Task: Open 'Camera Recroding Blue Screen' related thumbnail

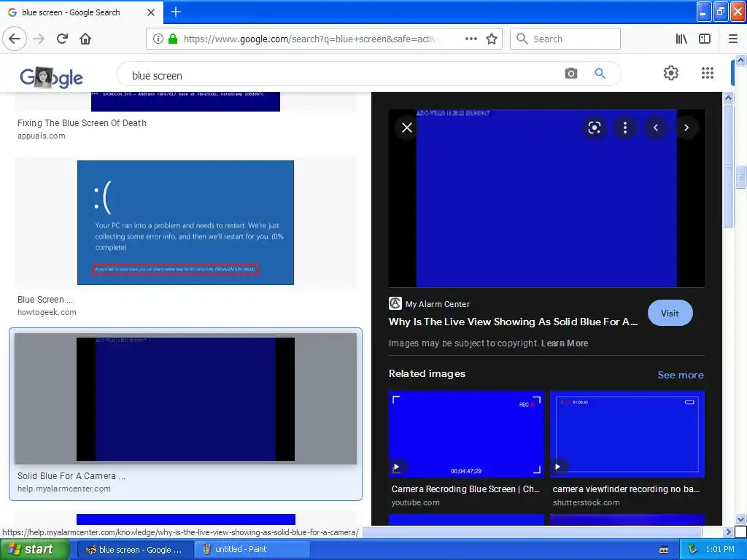Action: 466,435
